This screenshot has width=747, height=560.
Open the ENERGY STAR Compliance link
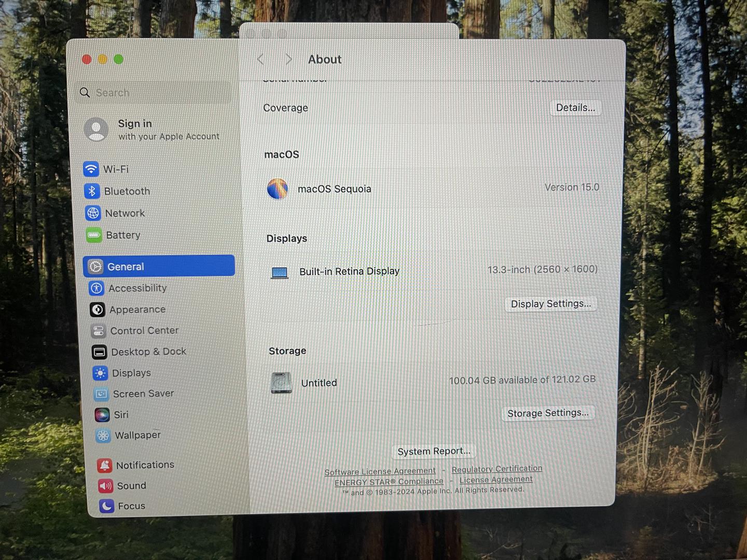click(389, 482)
